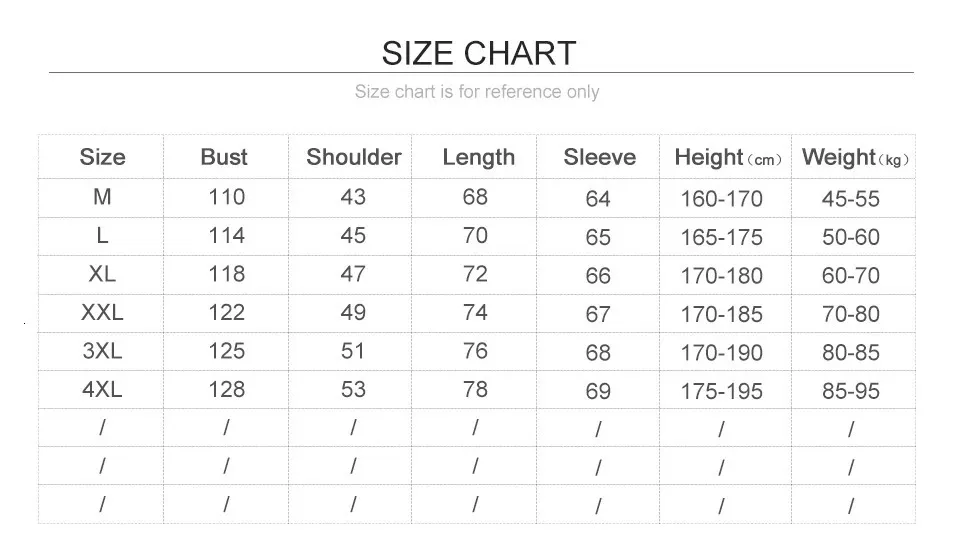960x553 pixels.
Task: Select the weight range 60-70
Action: (851, 276)
